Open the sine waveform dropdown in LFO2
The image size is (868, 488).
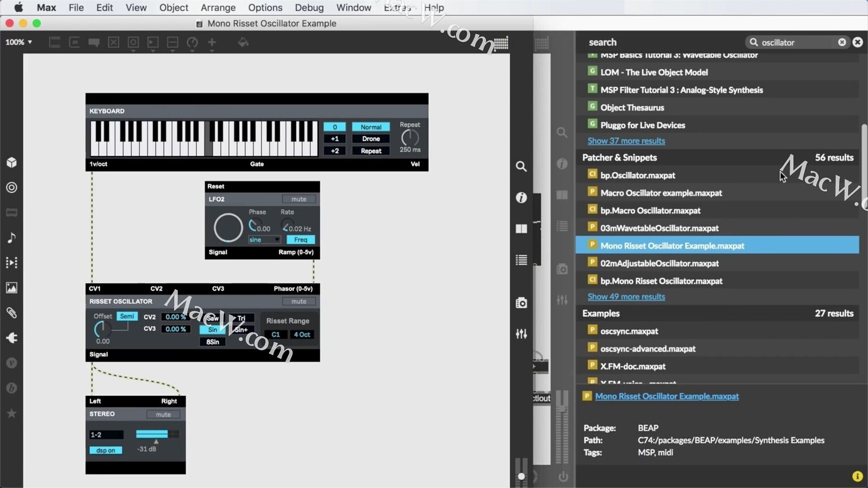[x=264, y=239]
